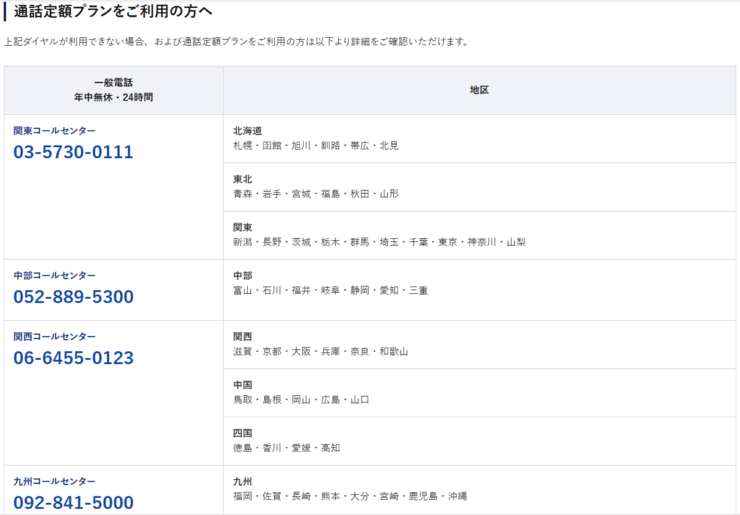Click the 富山・石川 prefecture list under 中部
The width and height of the screenshot is (740, 515).
[330, 290]
